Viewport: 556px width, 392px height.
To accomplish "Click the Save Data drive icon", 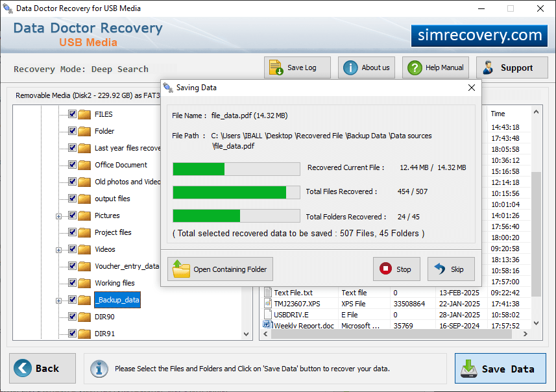I will (469, 369).
